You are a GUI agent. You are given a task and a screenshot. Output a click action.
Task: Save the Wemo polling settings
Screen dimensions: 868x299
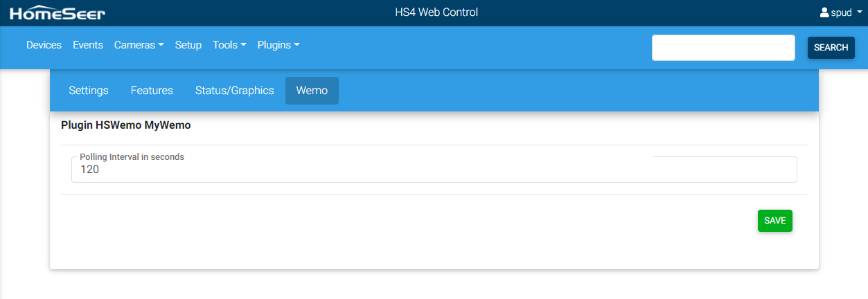(x=774, y=221)
